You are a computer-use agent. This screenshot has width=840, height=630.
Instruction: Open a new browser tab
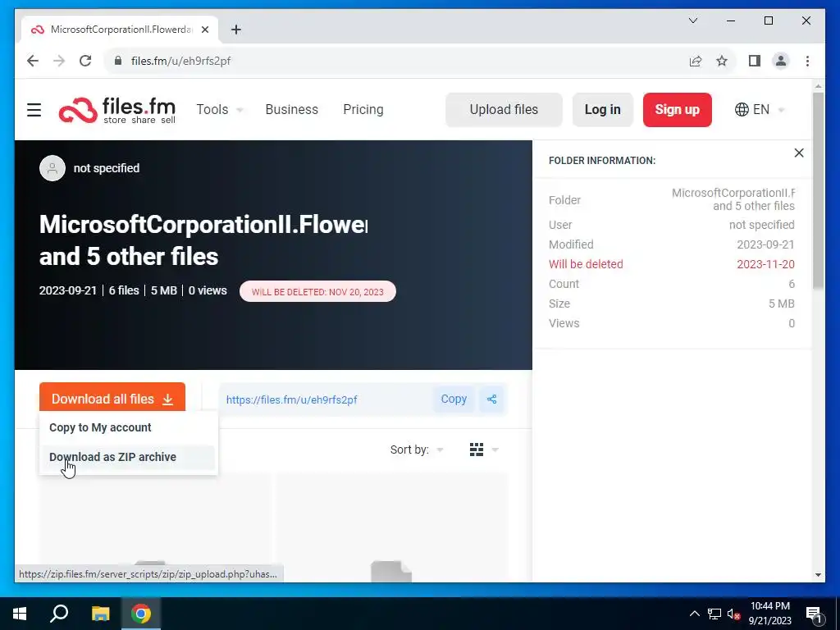235,30
